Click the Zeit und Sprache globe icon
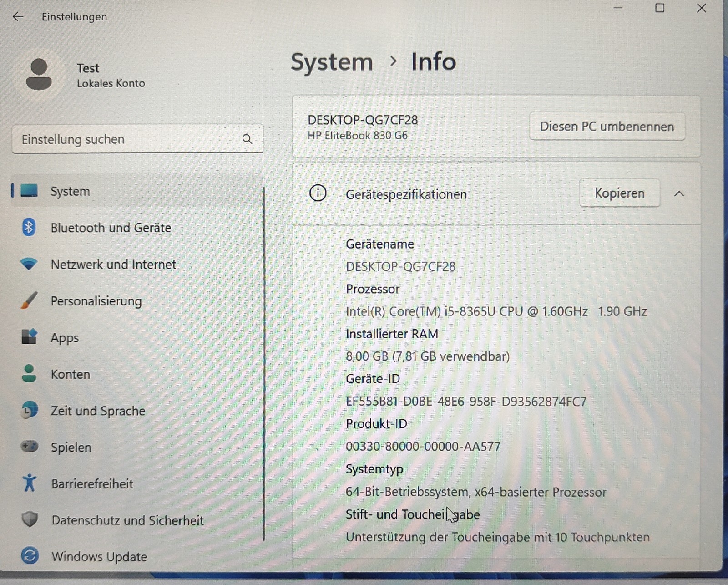The image size is (728, 585). tap(30, 410)
